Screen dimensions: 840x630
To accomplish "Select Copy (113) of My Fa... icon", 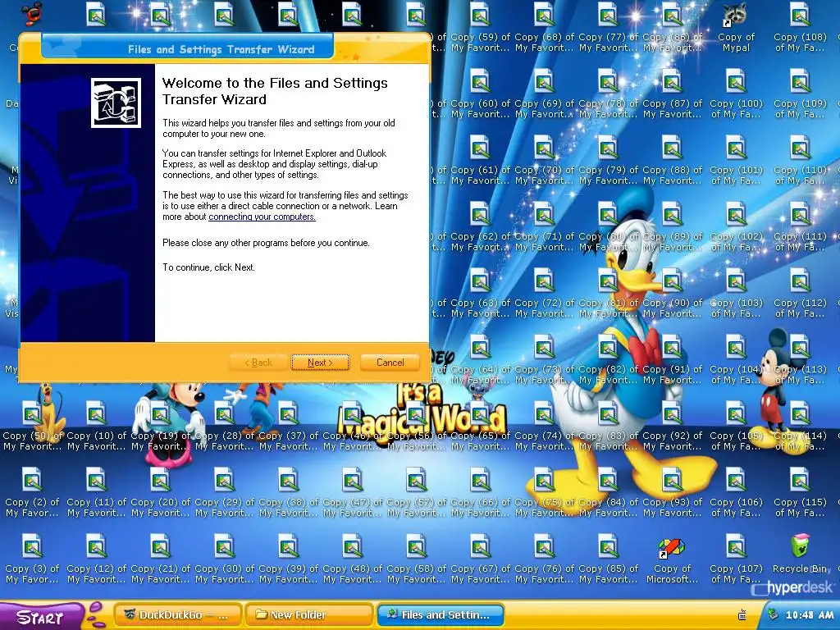I will pos(801,346).
